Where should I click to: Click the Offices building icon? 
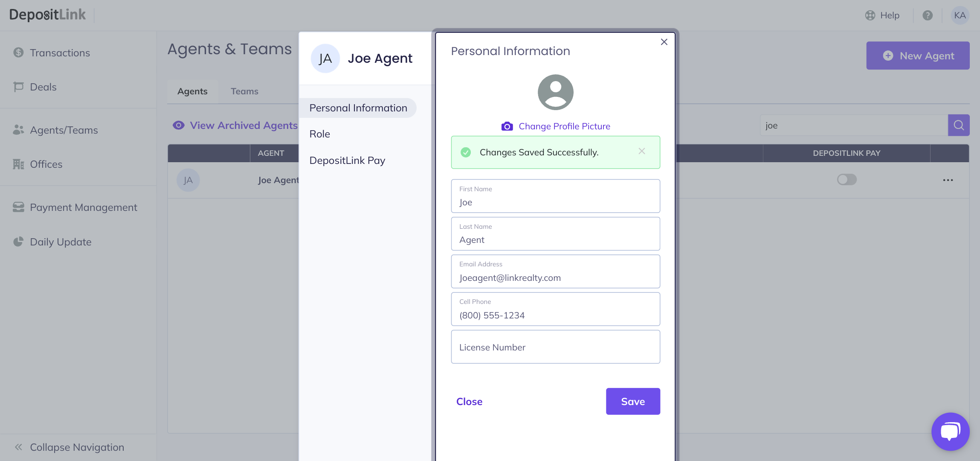(x=18, y=164)
